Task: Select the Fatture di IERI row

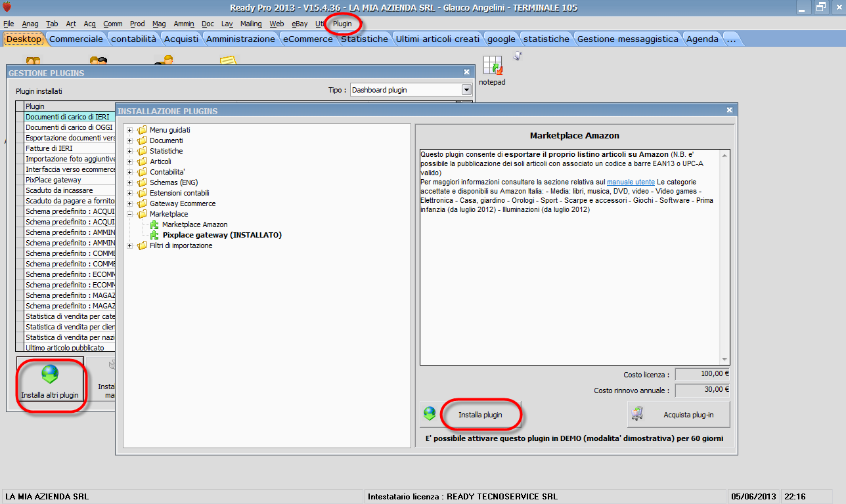Action: [70, 148]
